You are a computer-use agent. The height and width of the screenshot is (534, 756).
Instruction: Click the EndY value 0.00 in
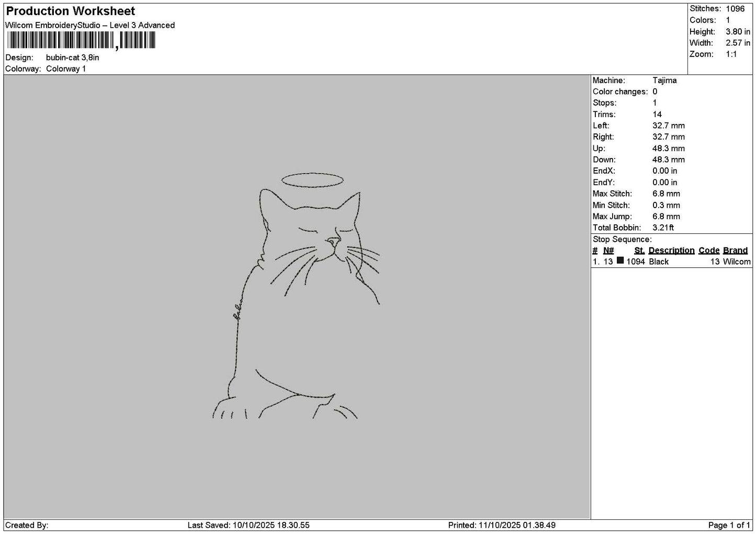665,183
